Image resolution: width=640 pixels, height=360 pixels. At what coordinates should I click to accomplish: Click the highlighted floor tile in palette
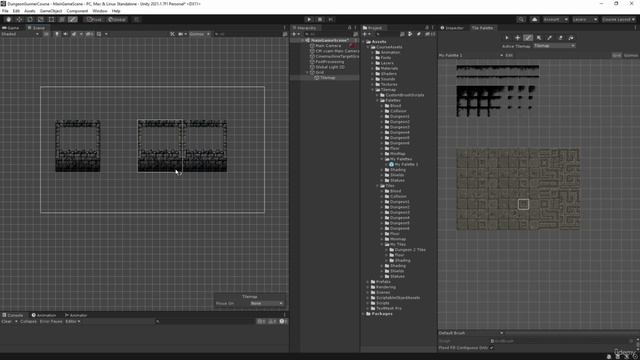pyautogui.click(x=523, y=204)
